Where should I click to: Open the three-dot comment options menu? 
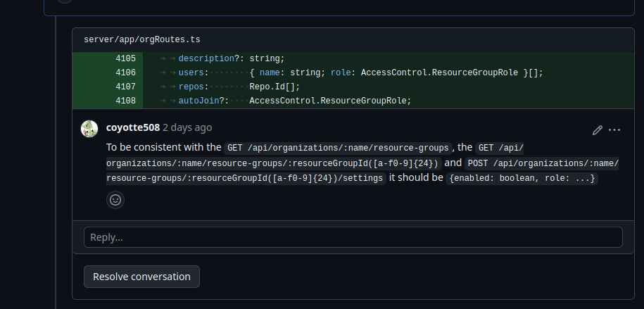[614, 130]
